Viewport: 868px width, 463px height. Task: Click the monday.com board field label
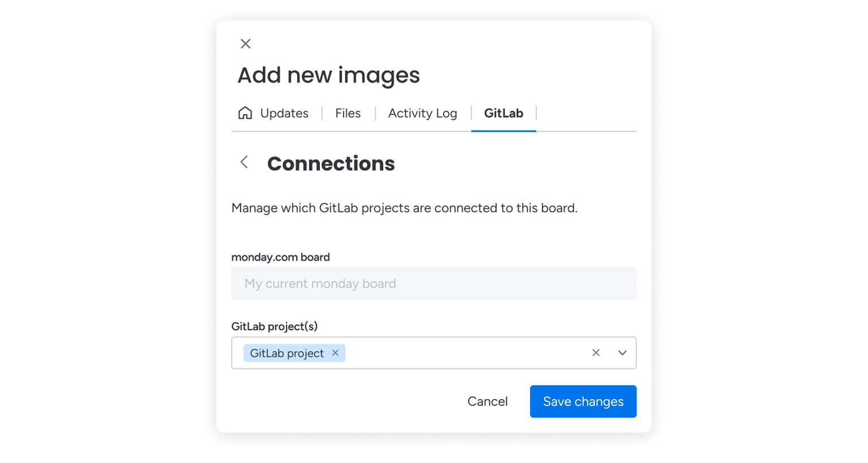[x=280, y=257]
